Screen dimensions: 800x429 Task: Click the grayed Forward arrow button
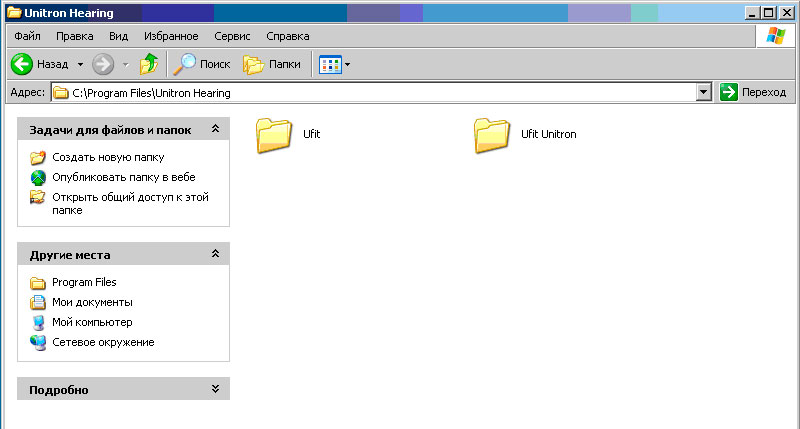coord(103,64)
